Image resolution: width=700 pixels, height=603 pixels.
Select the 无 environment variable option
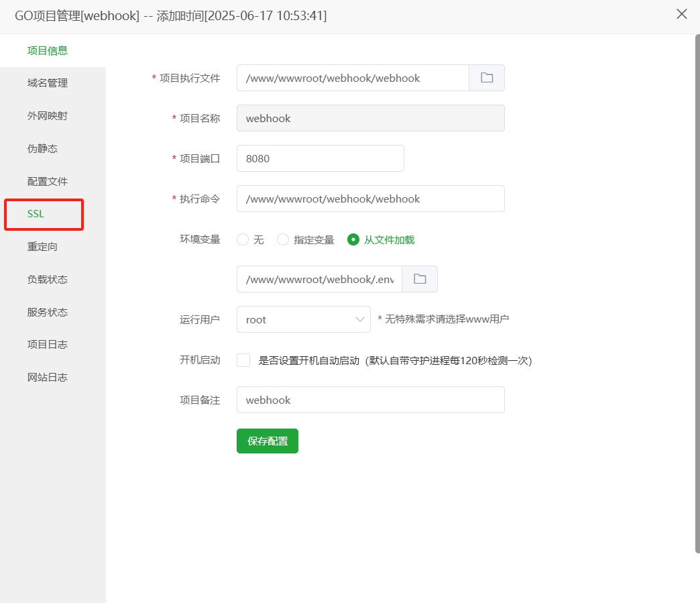(x=241, y=239)
